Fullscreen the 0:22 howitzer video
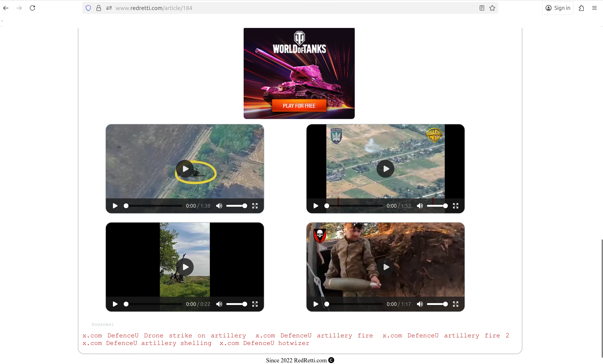The image size is (603, 364). point(255,304)
